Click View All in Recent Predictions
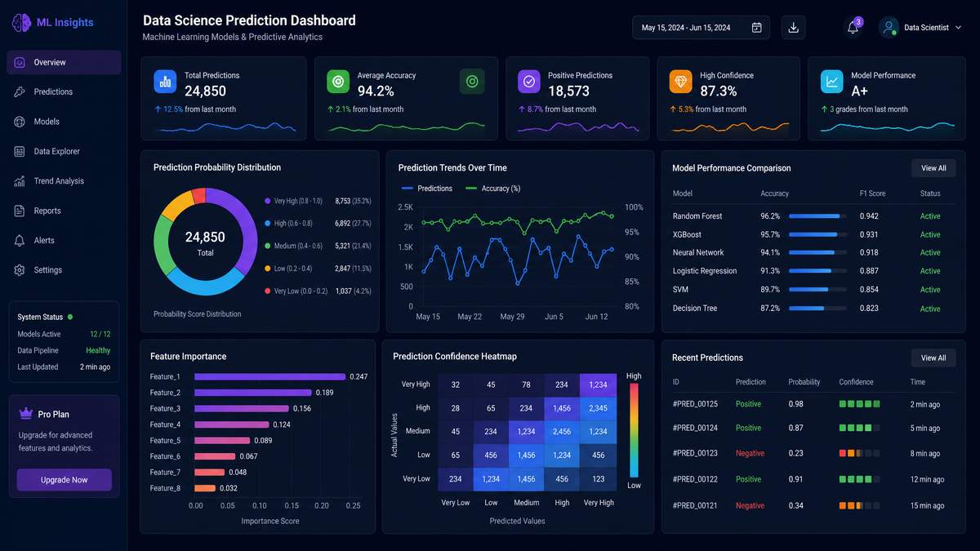The width and height of the screenshot is (980, 551). (933, 358)
